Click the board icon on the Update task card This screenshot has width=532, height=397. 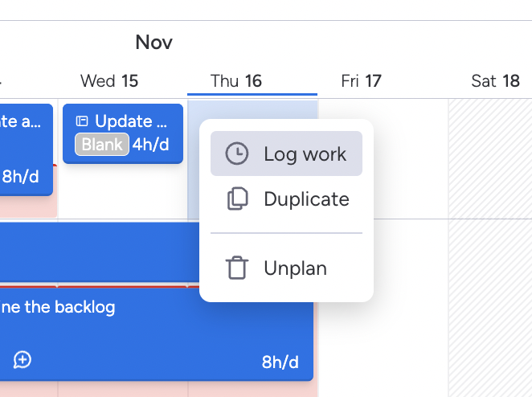(x=82, y=121)
